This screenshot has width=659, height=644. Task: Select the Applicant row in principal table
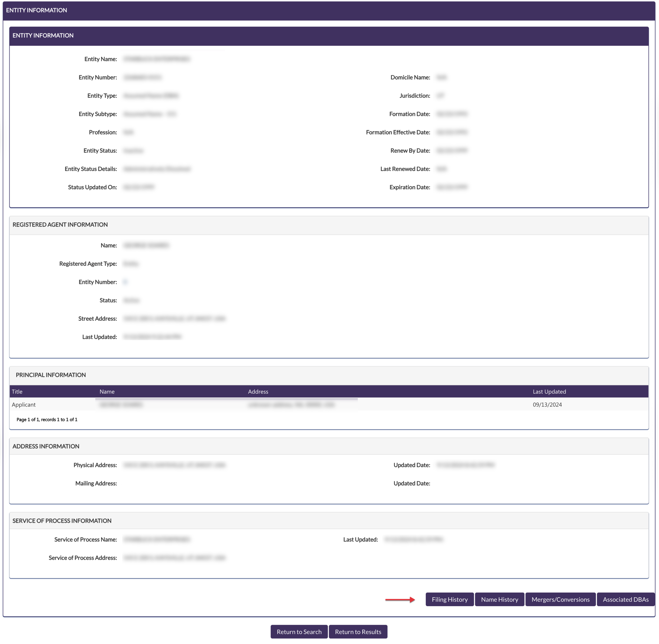click(x=23, y=404)
